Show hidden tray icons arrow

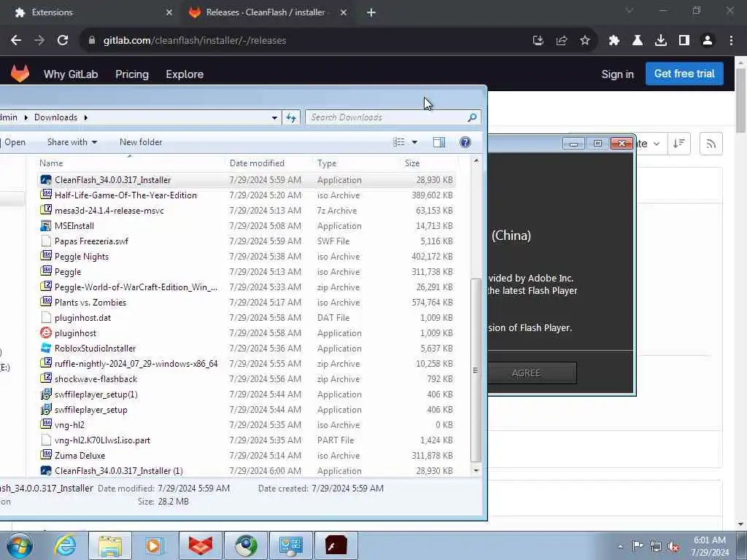point(620,546)
